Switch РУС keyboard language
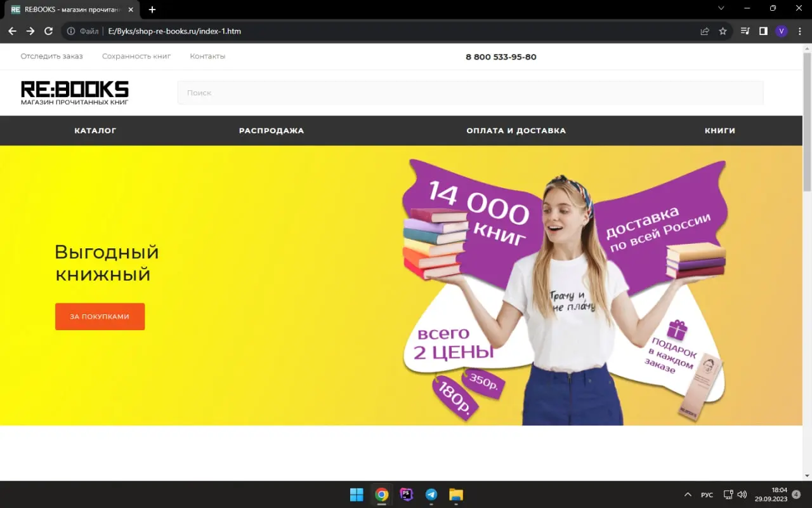Image resolution: width=812 pixels, height=508 pixels. pyautogui.click(x=707, y=495)
